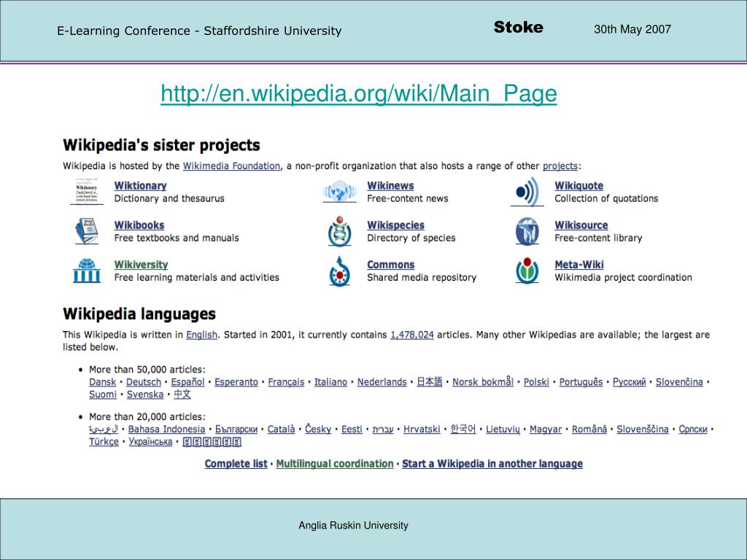Select the Português Wikipedia link
The width and height of the screenshot is (747, 560).
coord(581,382)
